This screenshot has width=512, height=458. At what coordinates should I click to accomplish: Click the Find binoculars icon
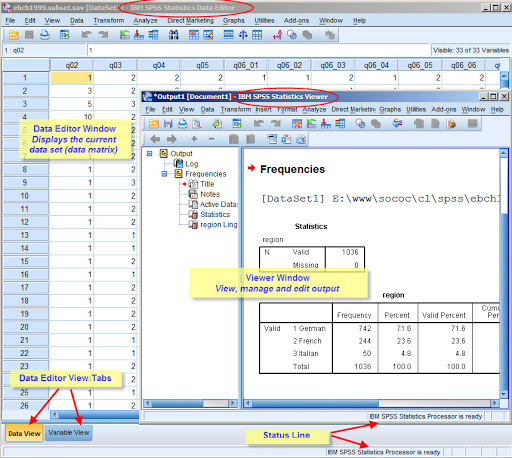pyautogui.click(x=174, y=35)
